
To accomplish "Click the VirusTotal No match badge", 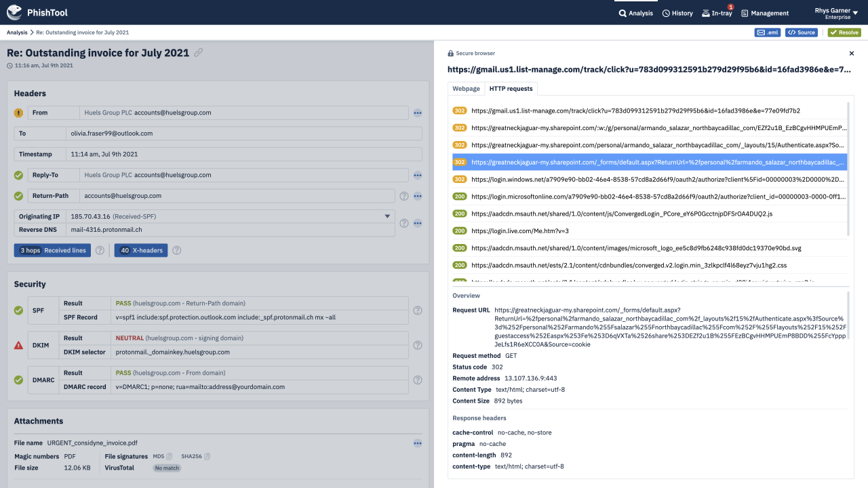I will point(167,468).
